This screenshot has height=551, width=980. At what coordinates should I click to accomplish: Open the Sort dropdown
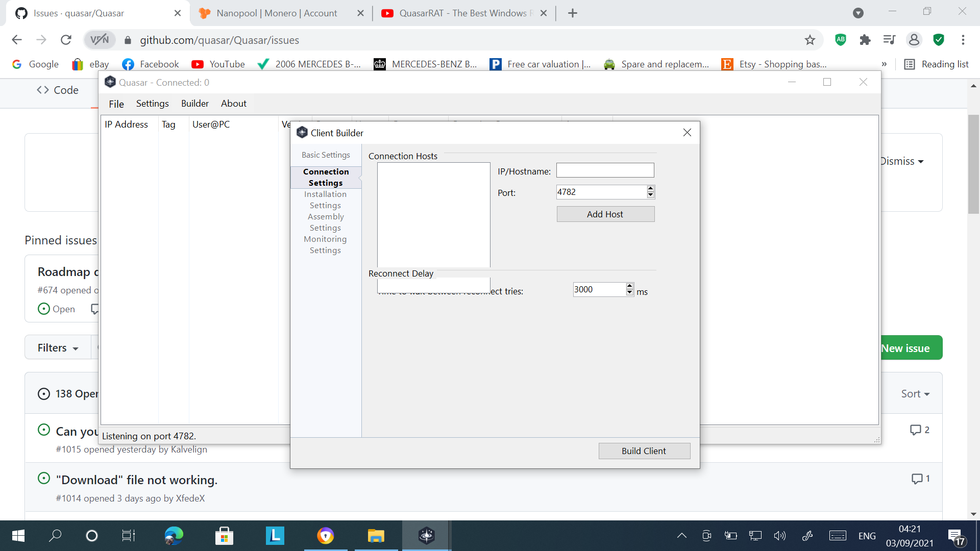pos(915,394)
